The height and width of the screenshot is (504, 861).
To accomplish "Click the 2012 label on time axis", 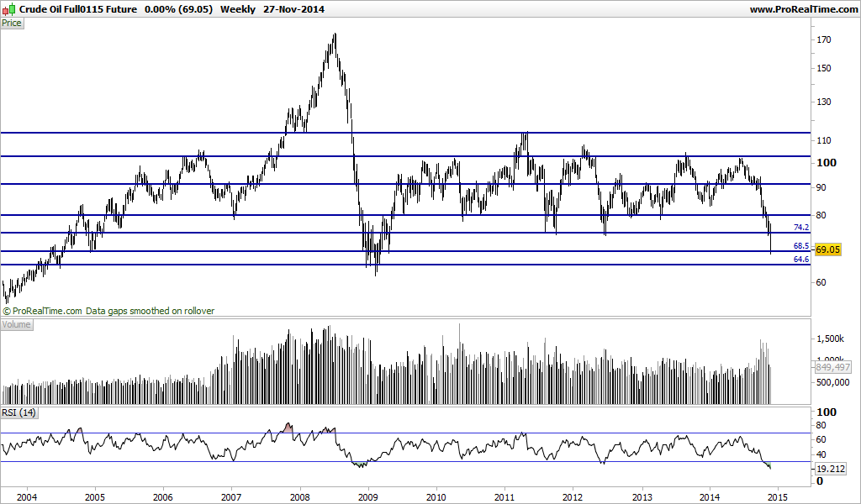I will pyautogui.click(x=572, y=497).
